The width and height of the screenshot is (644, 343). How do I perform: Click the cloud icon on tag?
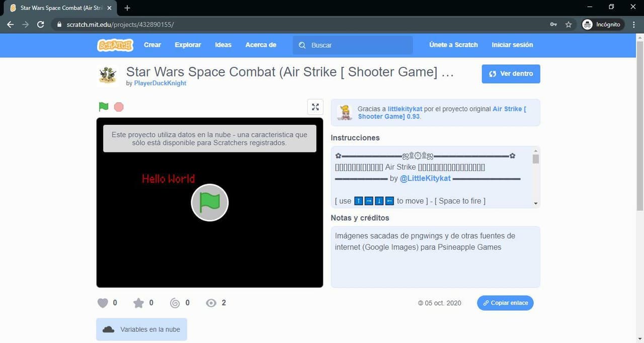tap(108, 330)
